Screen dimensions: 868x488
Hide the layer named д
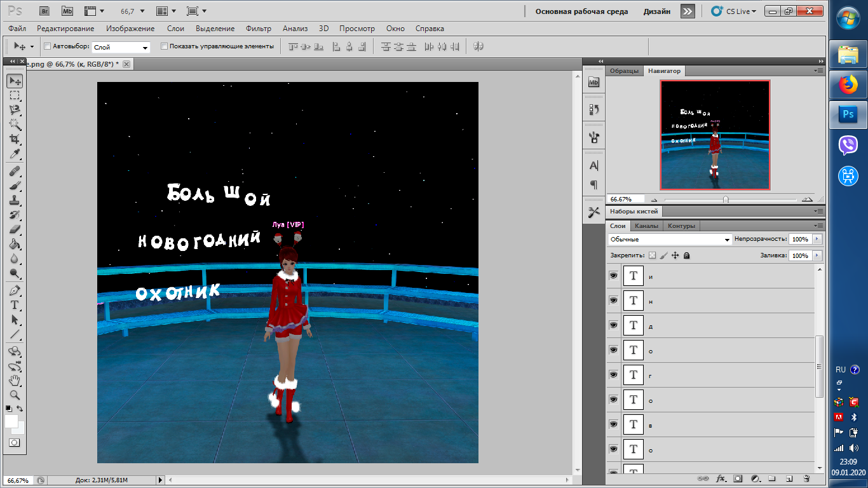(x=613, y=325)
